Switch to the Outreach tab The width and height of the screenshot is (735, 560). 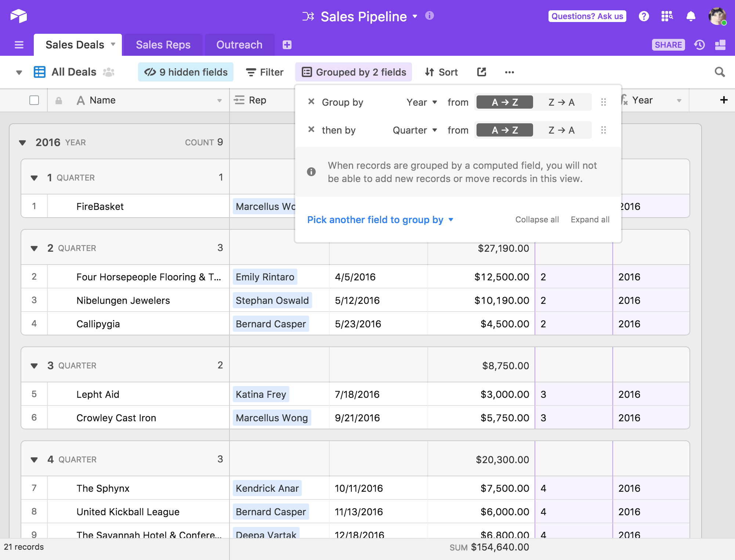tap(239, 45)
